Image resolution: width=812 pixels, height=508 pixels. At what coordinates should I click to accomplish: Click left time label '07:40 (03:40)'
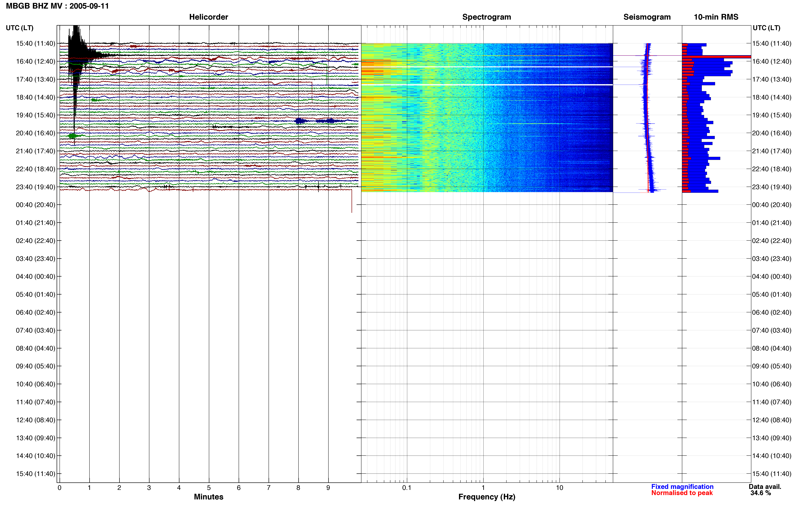(x=36, y=330)
